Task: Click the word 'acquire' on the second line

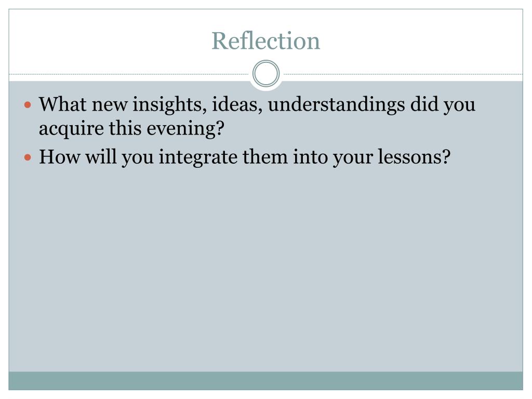Action: coord(71,129)
